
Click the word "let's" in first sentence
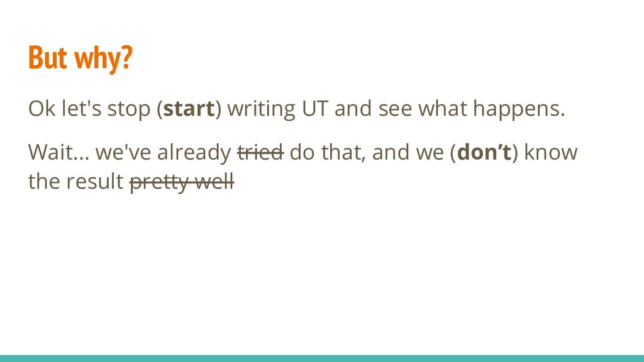click(81, 108)
